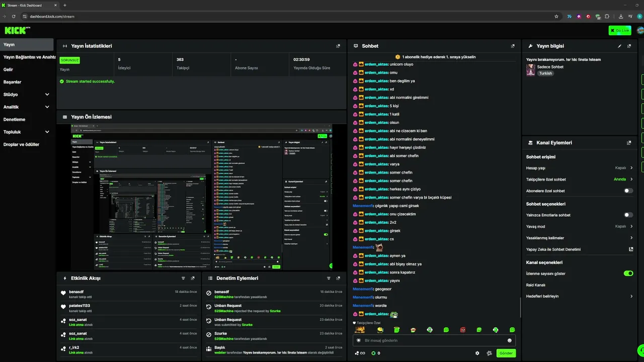The width and height of the screenshot is (644, 362).
Task: Open Takipçilere özel sohbet options
Action: (x=580, y=179)
